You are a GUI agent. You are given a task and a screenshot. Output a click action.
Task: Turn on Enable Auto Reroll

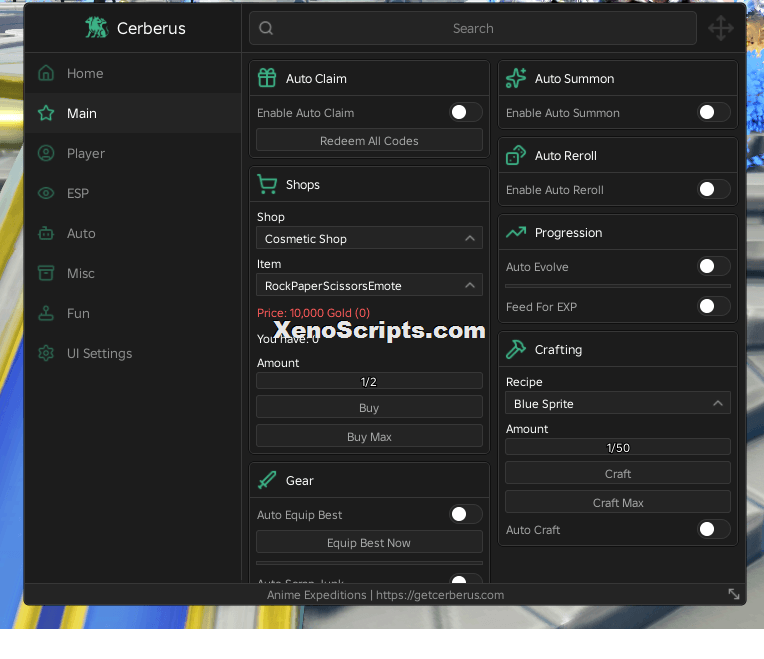[714, 189]
